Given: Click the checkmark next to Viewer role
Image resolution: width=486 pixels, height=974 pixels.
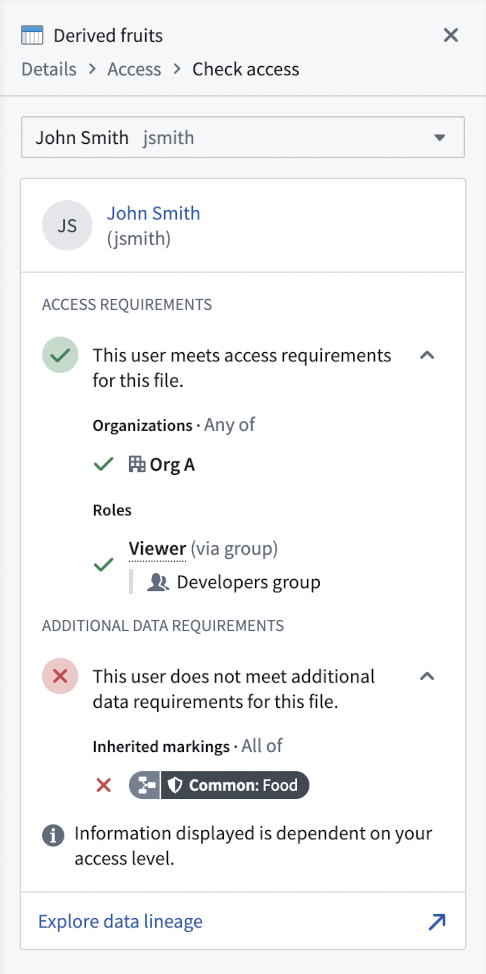Looking at the screenshot, I should pyautogui.click(x=103, y=565).
